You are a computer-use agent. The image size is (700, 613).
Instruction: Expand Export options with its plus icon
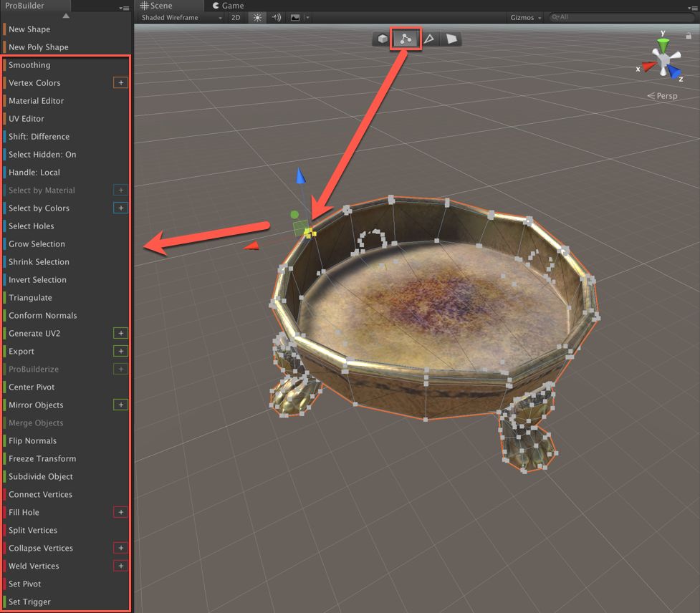pyautogui.click(x=120, y=351)
